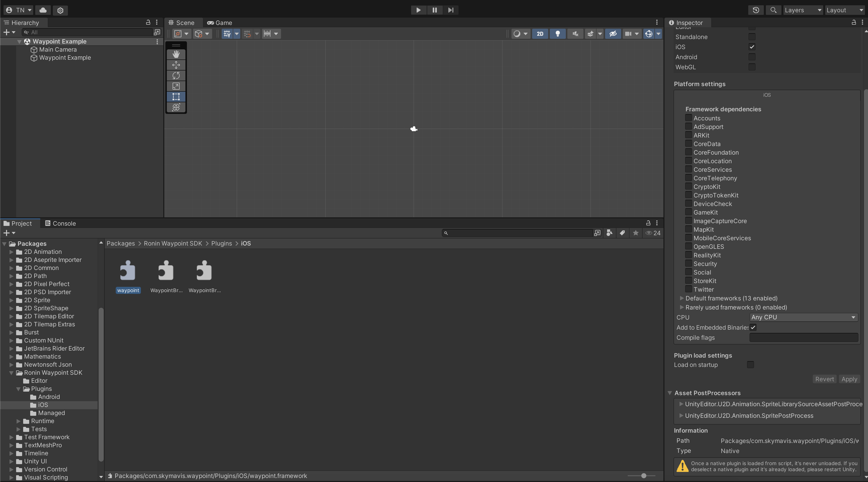Expand SpritePostProcess entry

681,416
